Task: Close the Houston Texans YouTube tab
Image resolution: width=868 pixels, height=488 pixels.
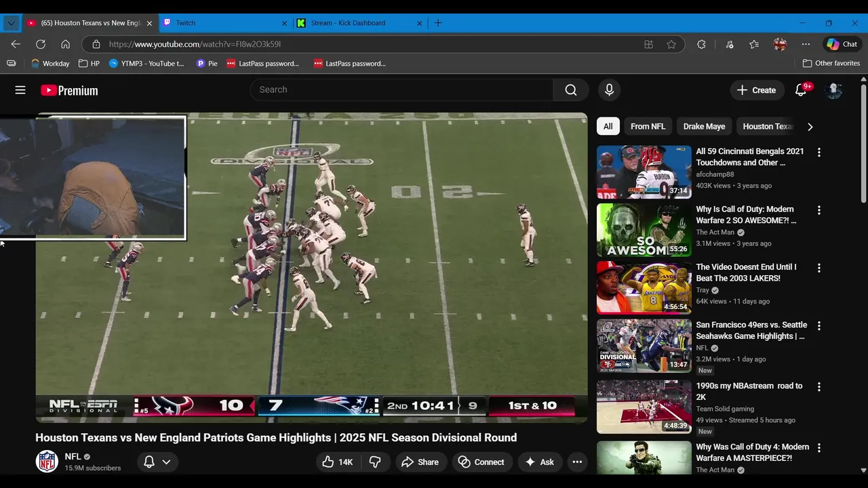Action: [149, 23]
